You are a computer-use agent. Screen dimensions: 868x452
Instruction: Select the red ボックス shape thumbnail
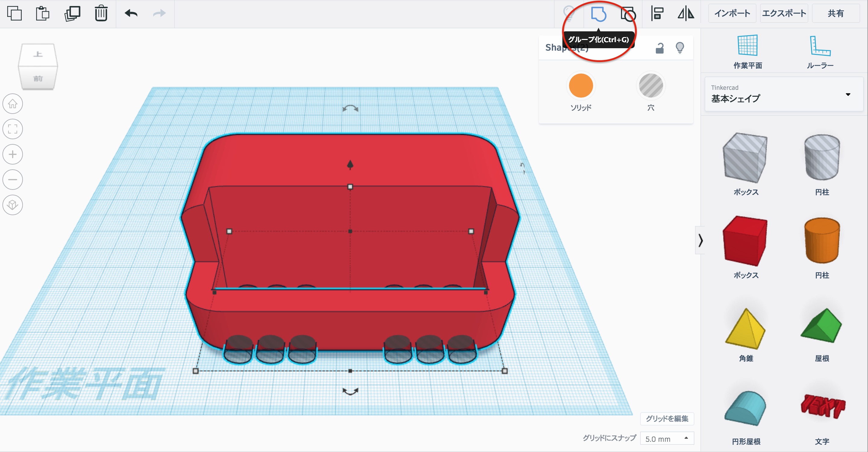click(745, 240)
